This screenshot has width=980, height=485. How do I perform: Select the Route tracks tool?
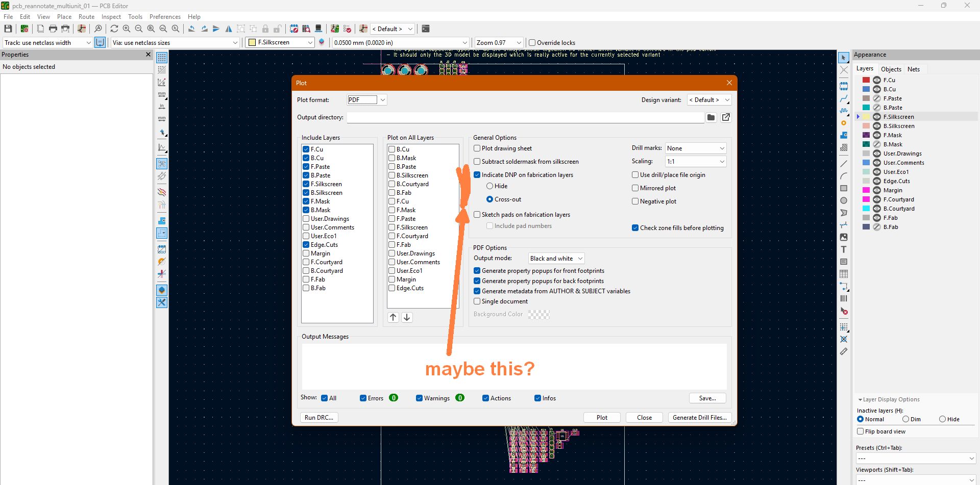[844, 98]
